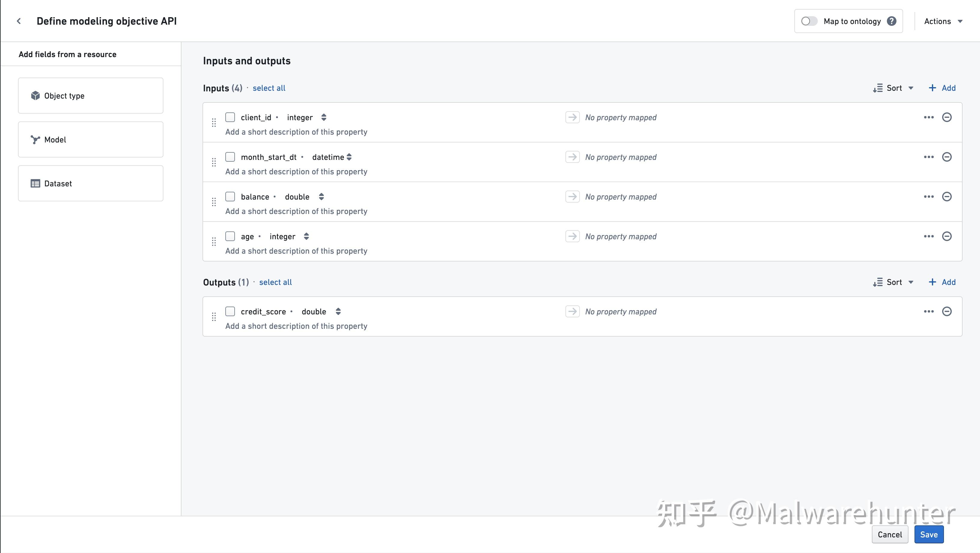Viewport: 980px width, 553px height.
Task: Click the property mapping arrow for credit_score
Action: (x=572, y=311)
